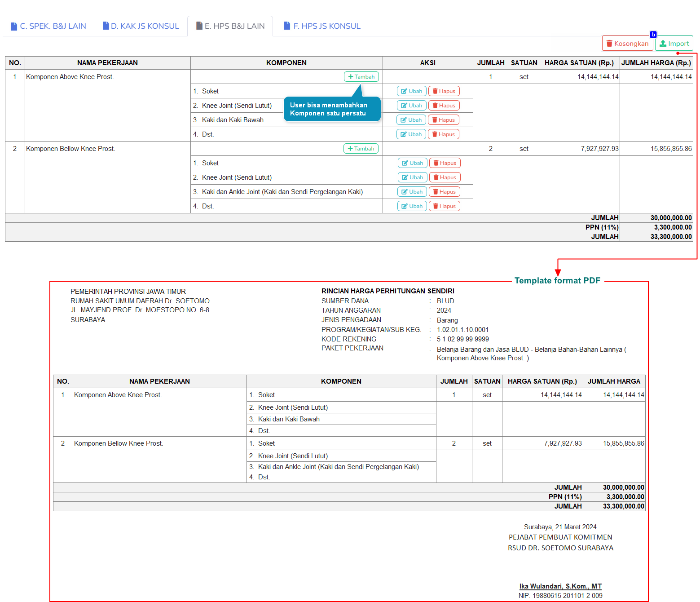The width and height of the screenshot is (700, 602).
Task: Go to F. HPS JS KONSUL tab
Action: pos(322,26)
